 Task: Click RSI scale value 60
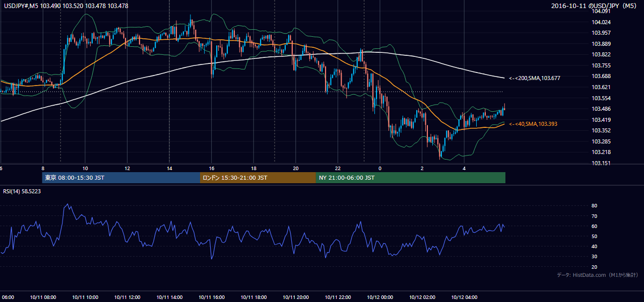click(x=595, y=226)
